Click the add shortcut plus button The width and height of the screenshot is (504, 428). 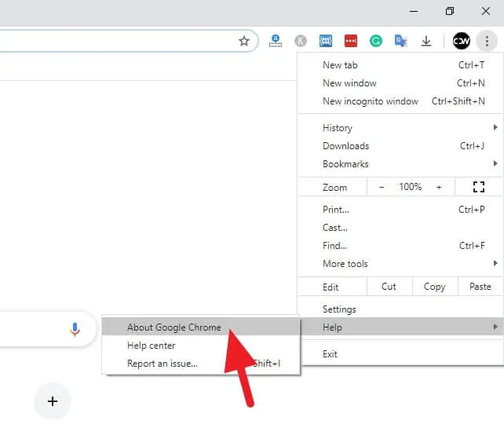pyautogui.click(x=53, y=401)
